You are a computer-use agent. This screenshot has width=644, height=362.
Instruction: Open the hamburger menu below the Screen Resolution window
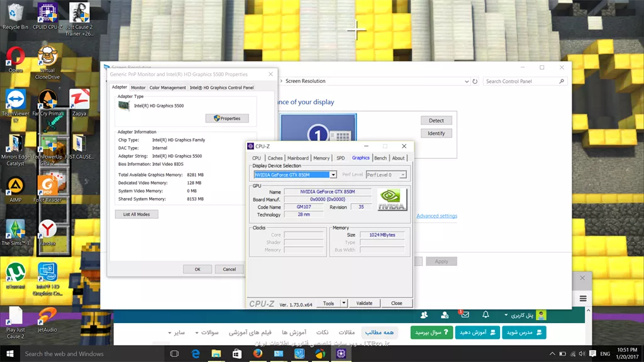(583, 299)
